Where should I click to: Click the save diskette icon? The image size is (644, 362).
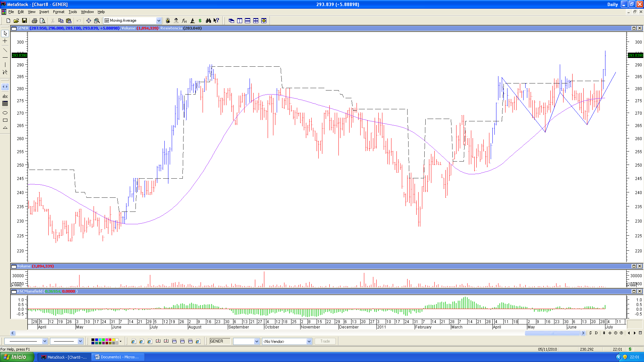[24, 21]
